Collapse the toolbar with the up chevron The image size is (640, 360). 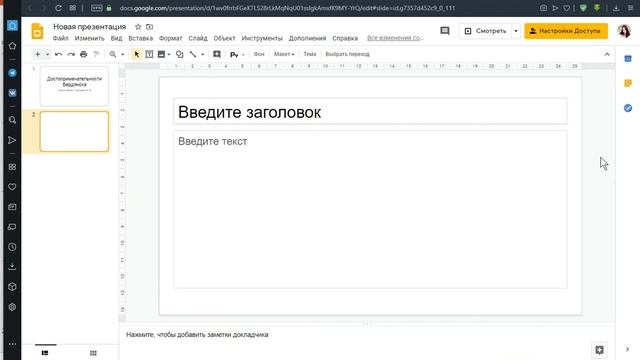(x=607, y=54)
